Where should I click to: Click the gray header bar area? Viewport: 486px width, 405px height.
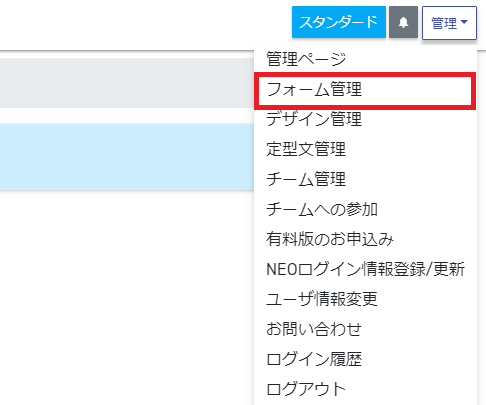[x=127, y=83]
